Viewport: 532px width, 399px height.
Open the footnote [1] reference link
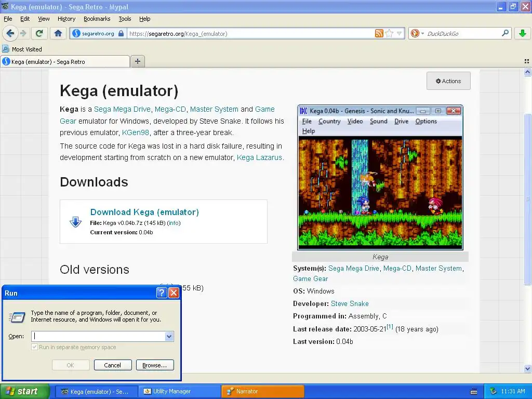tap(390, 326)
